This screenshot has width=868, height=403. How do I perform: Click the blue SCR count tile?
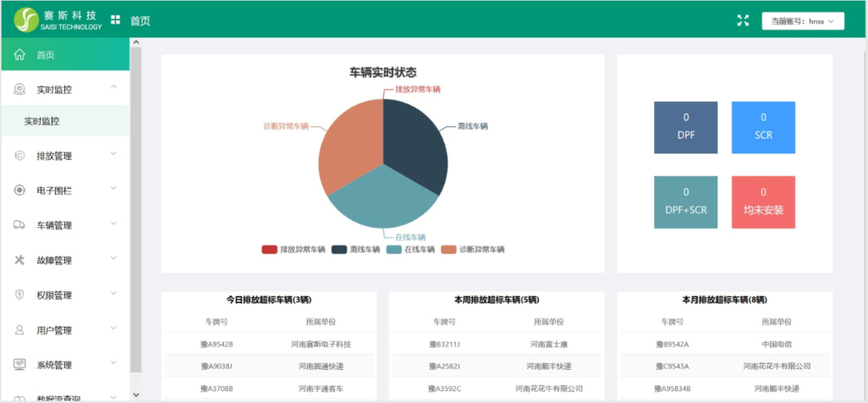[763, 127]
